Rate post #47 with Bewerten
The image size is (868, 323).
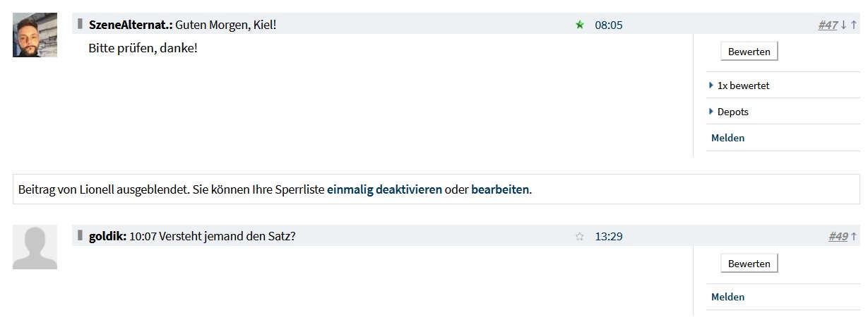click(x=749, y=52)
